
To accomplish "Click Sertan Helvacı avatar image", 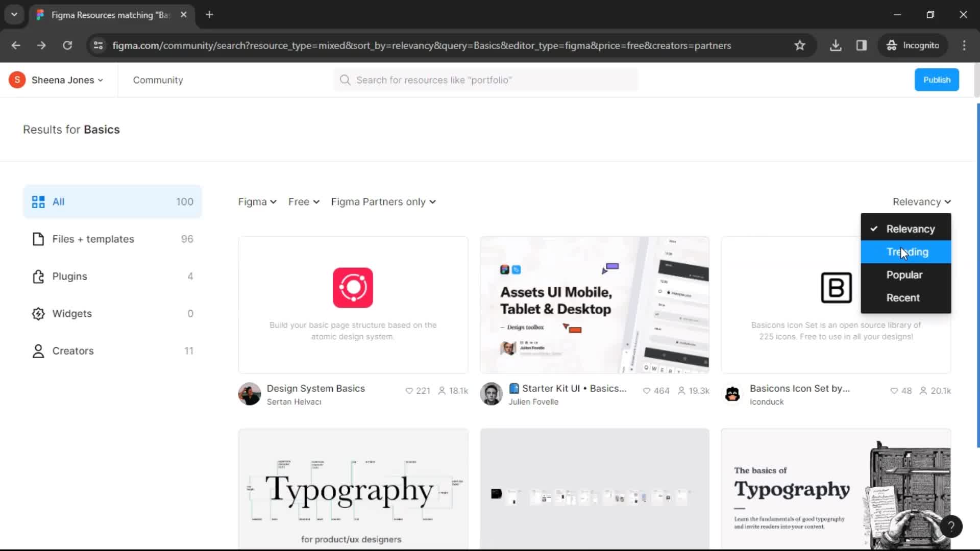I will point(250,394).
